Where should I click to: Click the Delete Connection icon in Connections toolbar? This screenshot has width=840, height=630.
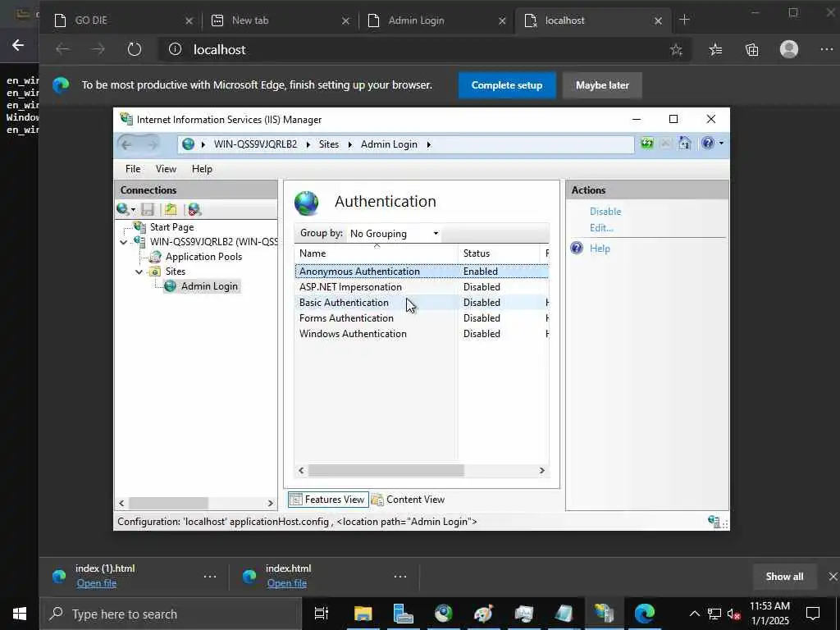point(194,209)
